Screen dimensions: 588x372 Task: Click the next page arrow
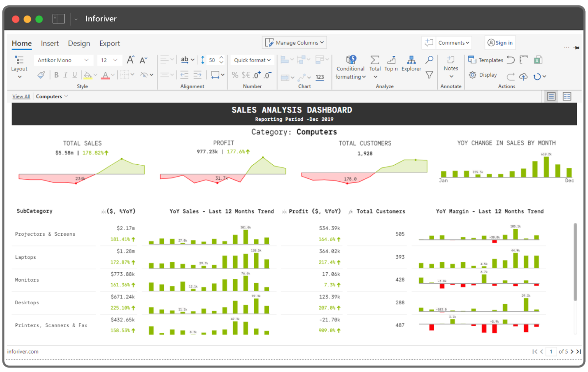(572, 352)
